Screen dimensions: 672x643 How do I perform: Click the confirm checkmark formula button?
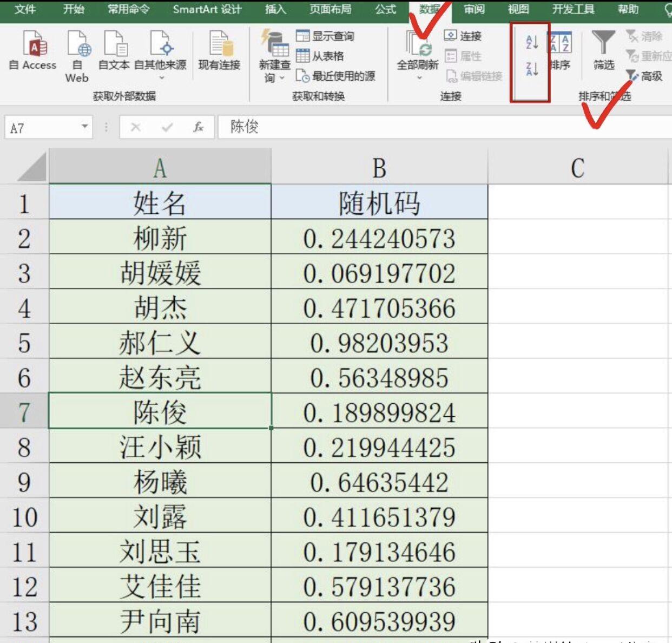click(167, 127)
